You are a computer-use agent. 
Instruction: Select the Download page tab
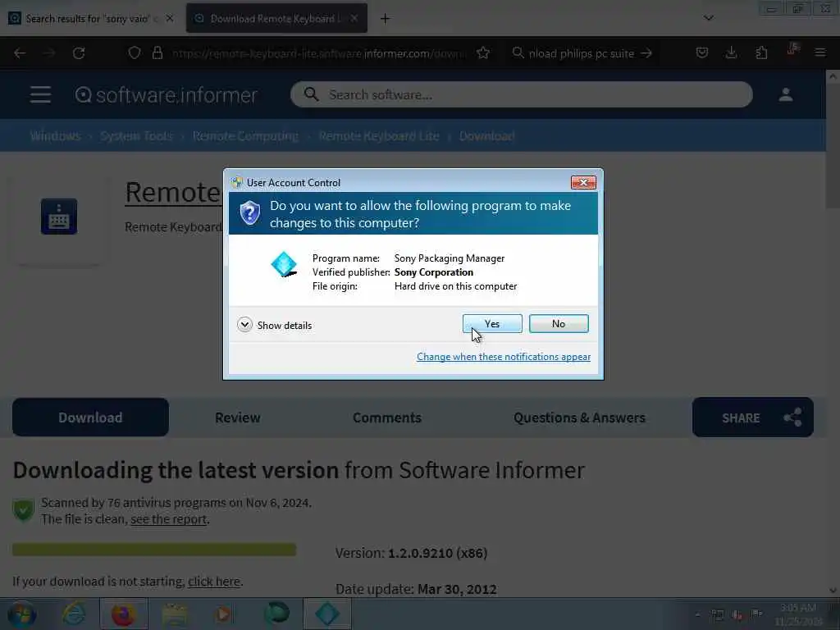coord(90,418)
